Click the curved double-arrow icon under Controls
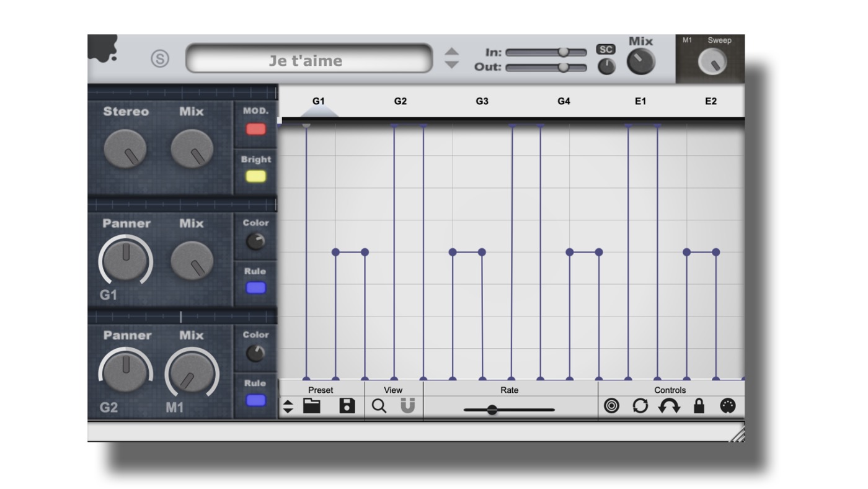 [x=669, y=406]
